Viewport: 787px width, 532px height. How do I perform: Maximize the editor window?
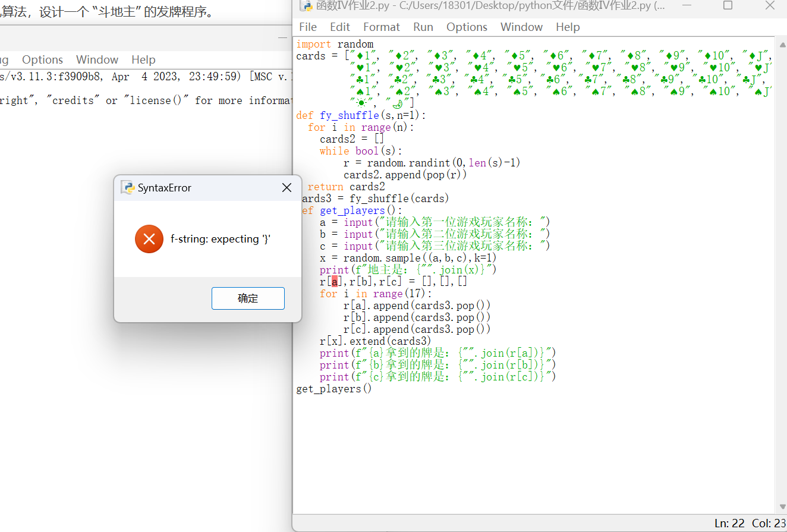[x=728, y=5]
